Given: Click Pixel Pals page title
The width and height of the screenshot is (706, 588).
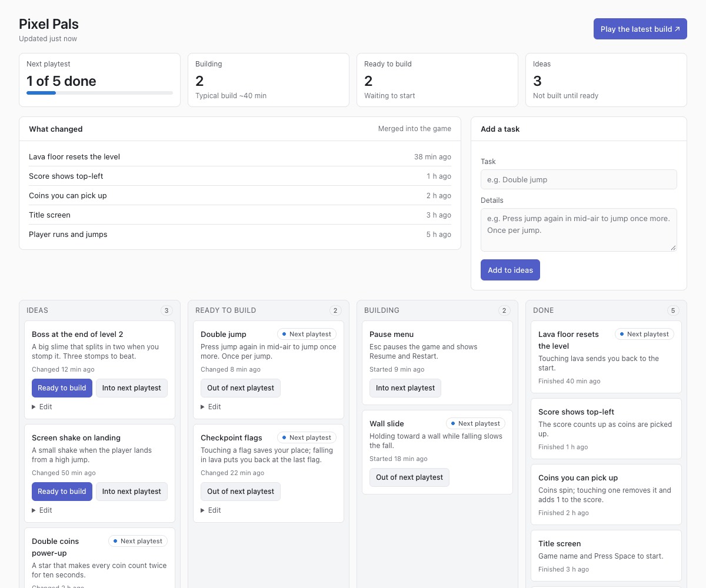Looking at the screenshot, I should pyautogui.click(x=49, y=24).
